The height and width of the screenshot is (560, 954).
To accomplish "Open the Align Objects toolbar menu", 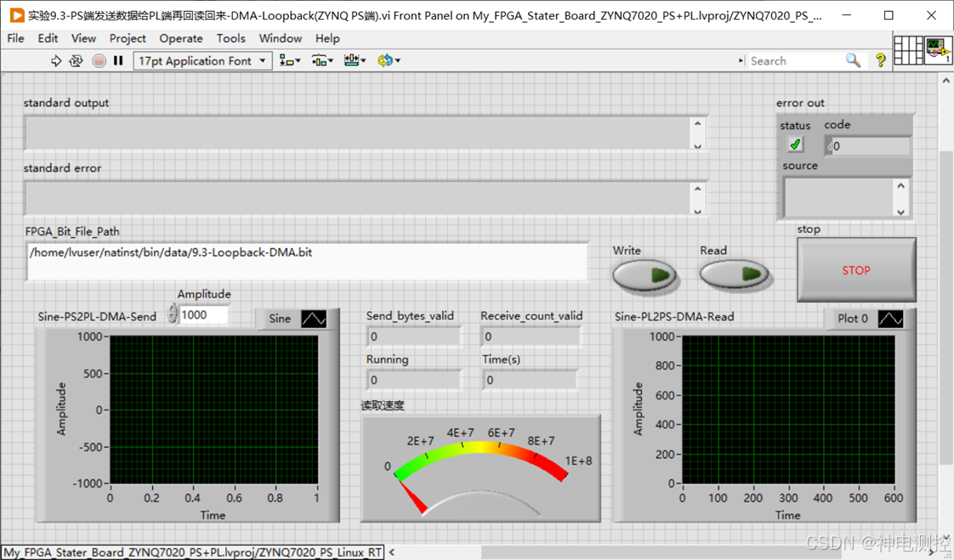I will click(290, 61).
